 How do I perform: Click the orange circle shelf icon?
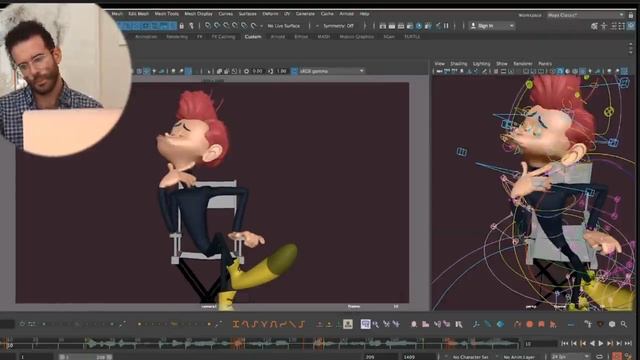tap(530, 324)
